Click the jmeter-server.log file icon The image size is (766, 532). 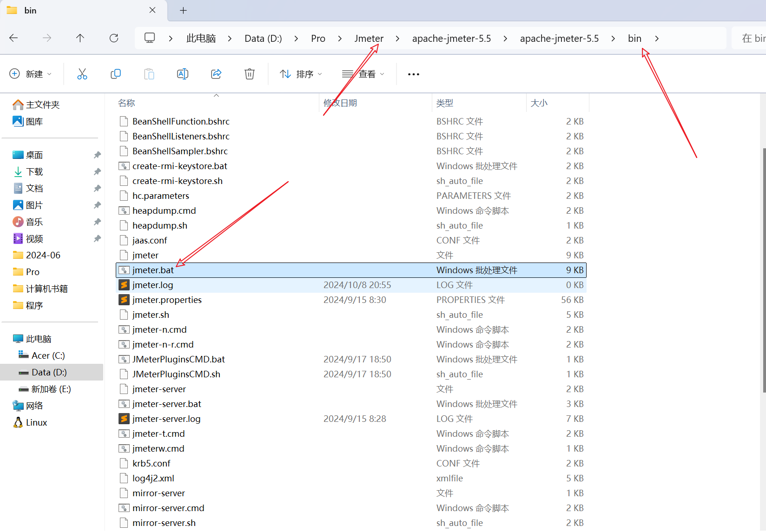[x=124, y=419]
